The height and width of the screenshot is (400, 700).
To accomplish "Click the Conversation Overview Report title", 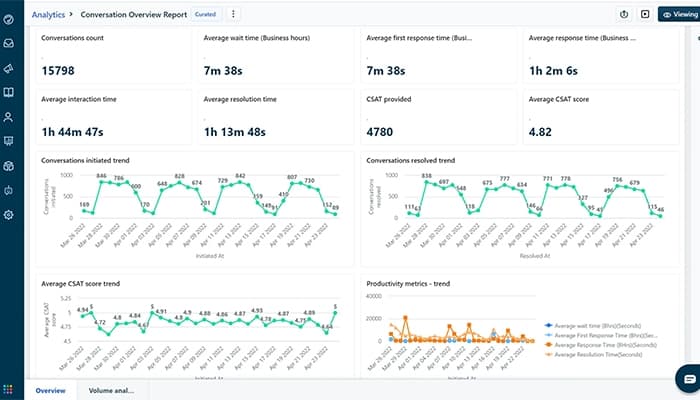I will (x=134, y=15).
